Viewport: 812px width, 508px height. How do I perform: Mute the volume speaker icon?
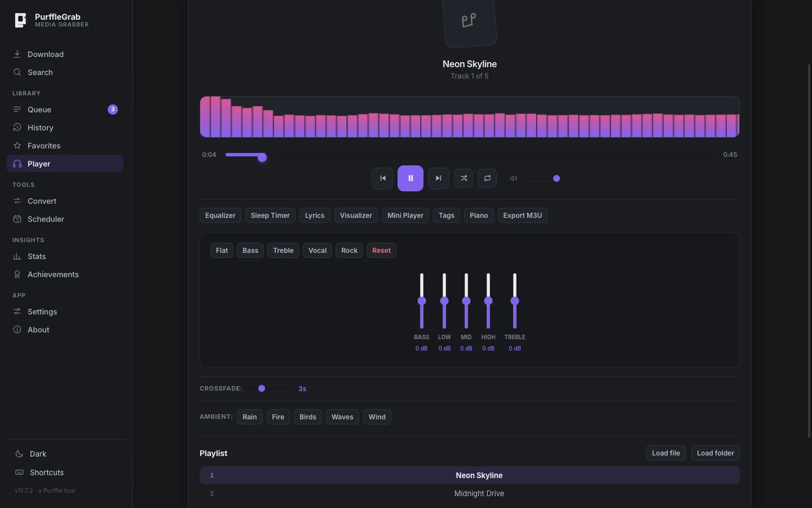pos(514,178)
